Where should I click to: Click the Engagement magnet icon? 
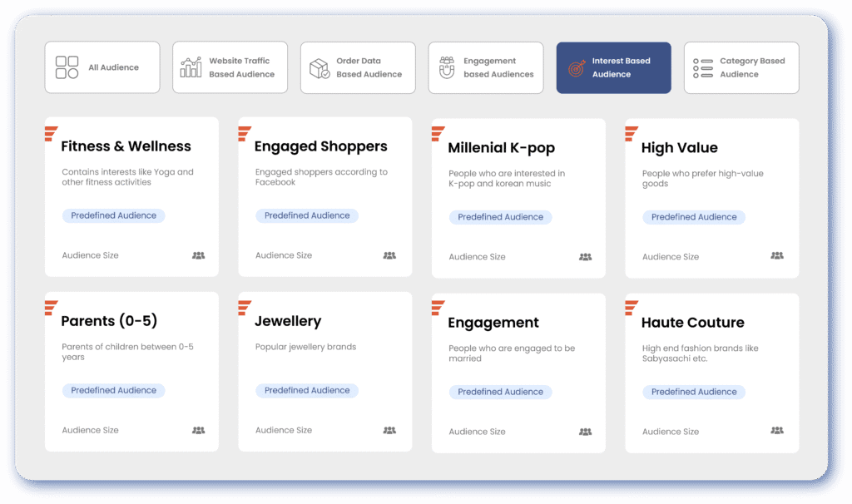click(447, 67)
